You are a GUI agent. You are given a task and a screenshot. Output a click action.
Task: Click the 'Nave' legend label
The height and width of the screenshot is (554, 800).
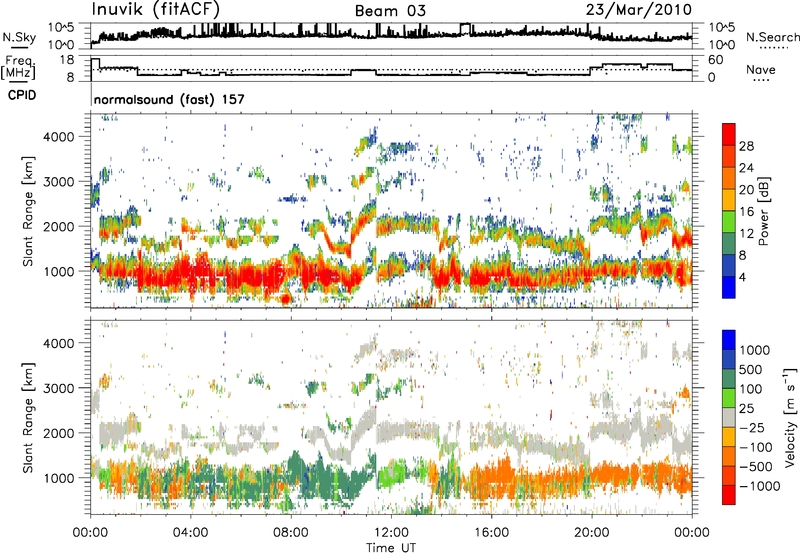[x=761, y=69]
